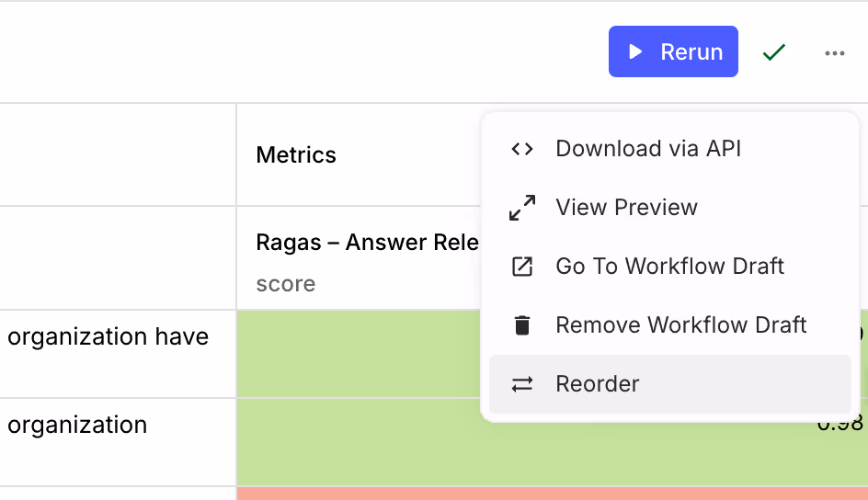
Task: Click the play triangle icon in Rerun
Action: (x=635, y=51)
